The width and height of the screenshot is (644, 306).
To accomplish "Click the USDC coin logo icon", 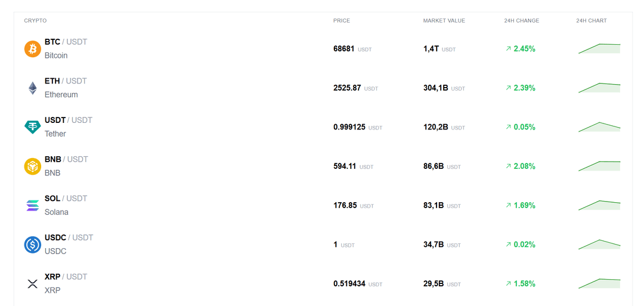I will 33,245.
